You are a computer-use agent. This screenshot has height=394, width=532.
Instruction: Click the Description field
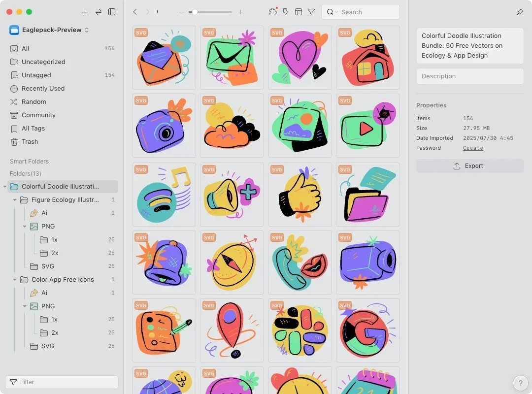pos(470,76)
